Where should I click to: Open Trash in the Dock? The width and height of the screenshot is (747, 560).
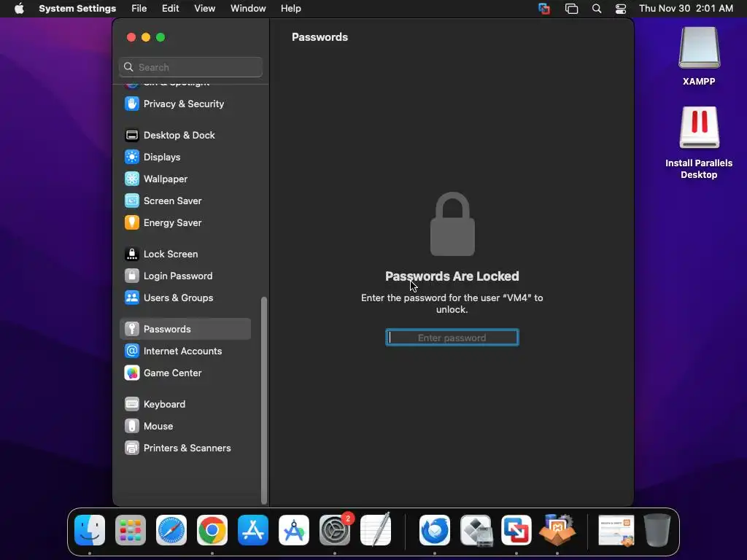click(657, 530)
